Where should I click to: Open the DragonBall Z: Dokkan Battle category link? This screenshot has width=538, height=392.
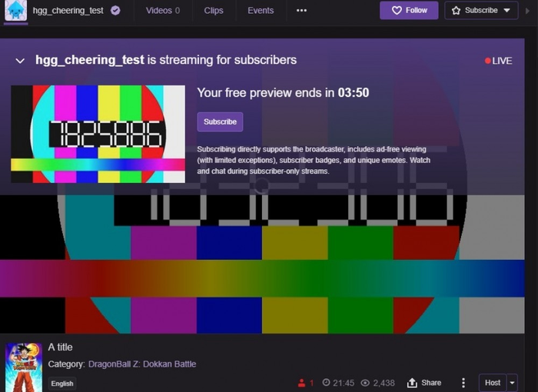(x=142, y=364)
